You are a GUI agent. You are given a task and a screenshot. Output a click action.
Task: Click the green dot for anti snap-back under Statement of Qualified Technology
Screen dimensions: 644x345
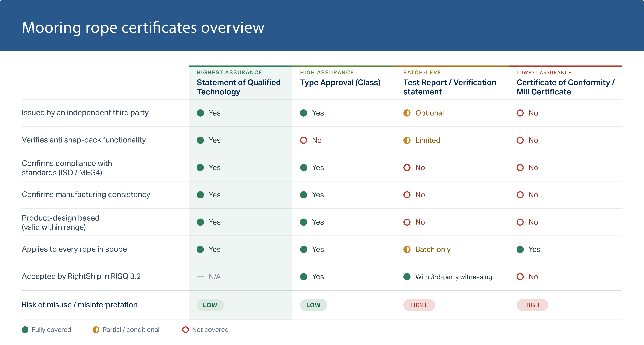[x=200, y=140]
